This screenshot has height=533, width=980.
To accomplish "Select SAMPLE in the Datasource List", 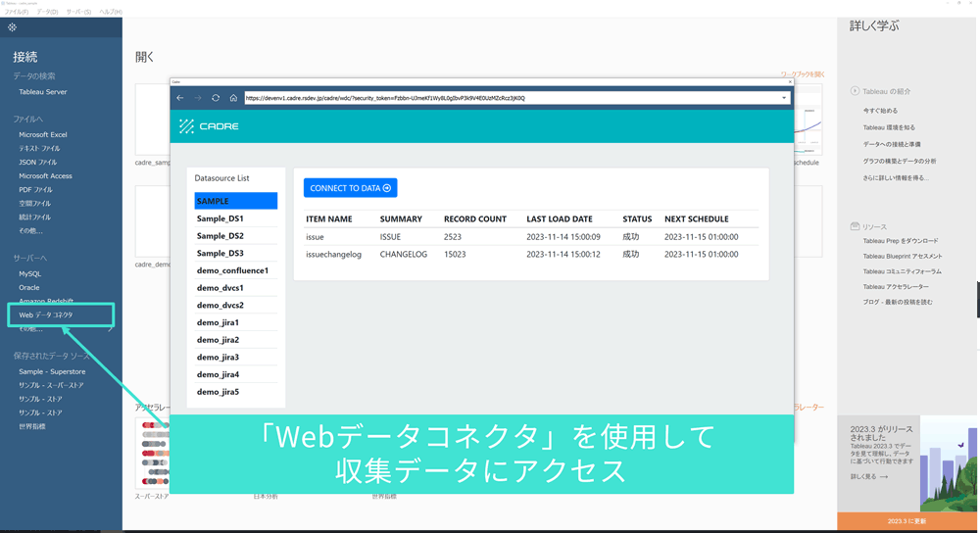I will point(235,201).
